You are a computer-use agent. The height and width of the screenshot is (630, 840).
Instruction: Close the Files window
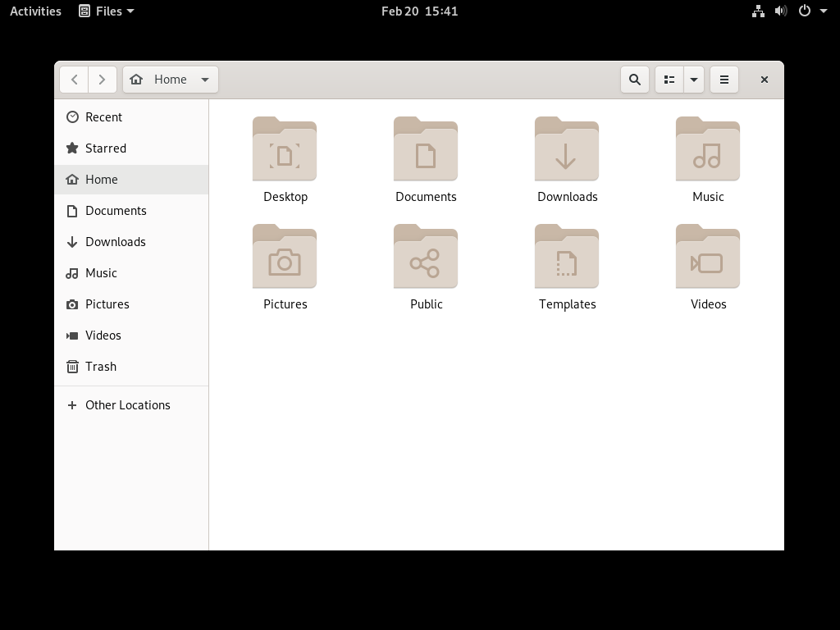click(x=765, y=80)
